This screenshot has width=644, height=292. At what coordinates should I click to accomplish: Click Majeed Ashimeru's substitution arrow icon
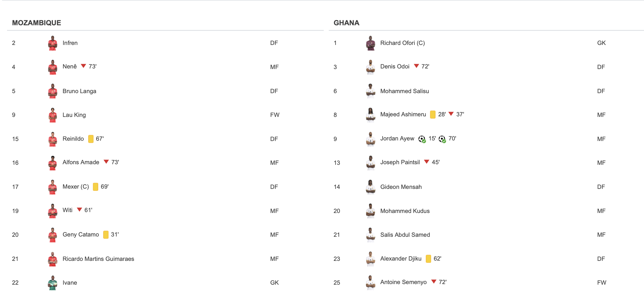pyautogui.click(x=451, y=114)
